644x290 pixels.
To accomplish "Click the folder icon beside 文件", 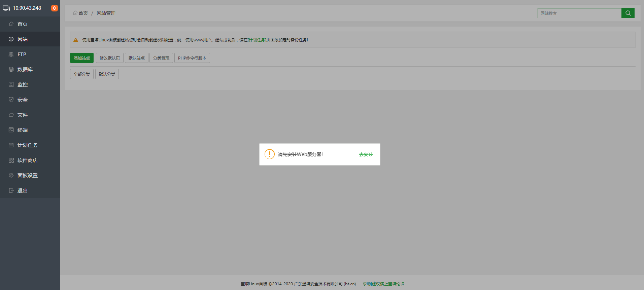I will (x=11, y=115).
